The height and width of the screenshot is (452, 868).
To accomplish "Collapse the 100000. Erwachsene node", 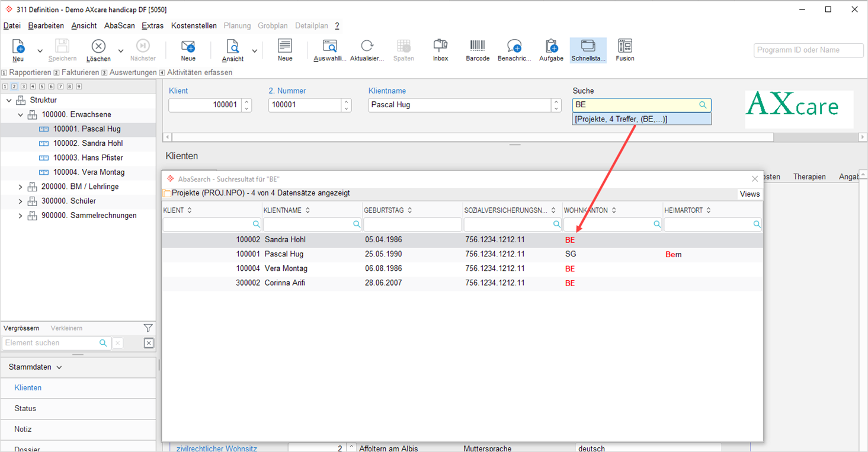I will click(20, 114).
